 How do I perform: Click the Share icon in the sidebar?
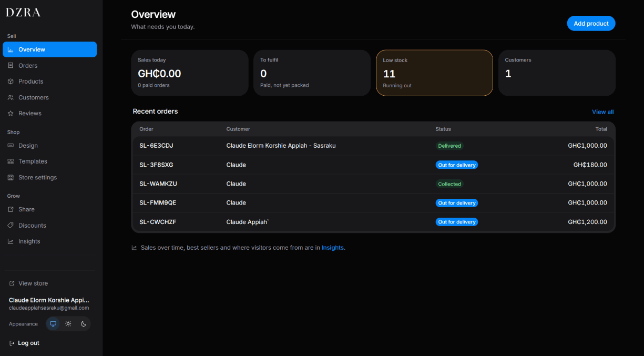tap(11, 209)
